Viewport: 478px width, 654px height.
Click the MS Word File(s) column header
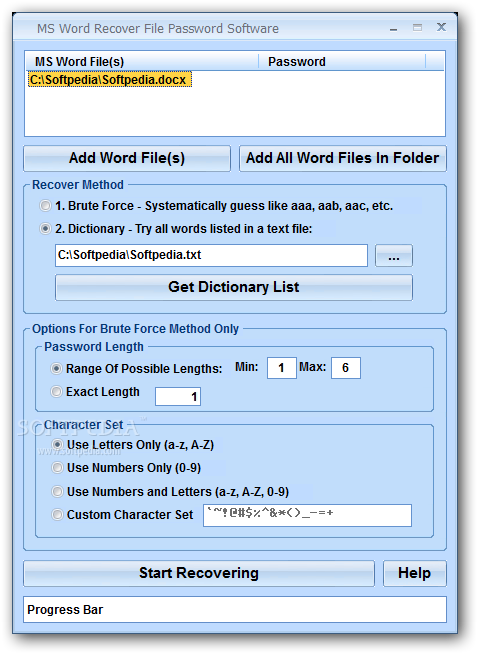pos(142,62)
